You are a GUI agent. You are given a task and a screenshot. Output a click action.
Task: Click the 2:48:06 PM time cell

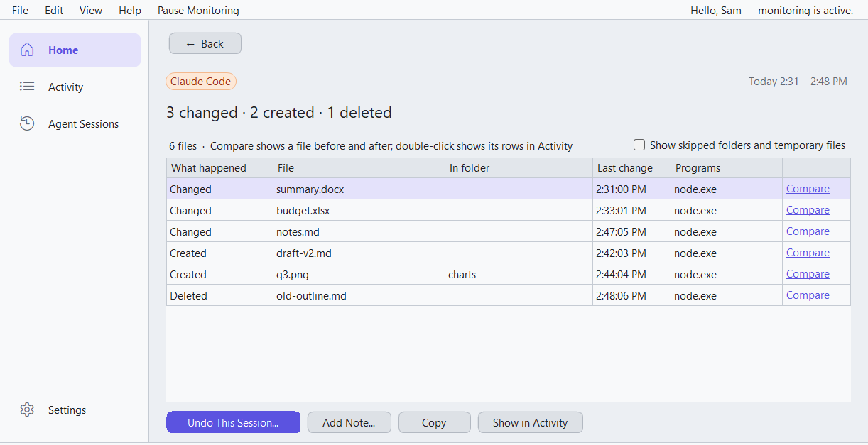pos(631,296)
